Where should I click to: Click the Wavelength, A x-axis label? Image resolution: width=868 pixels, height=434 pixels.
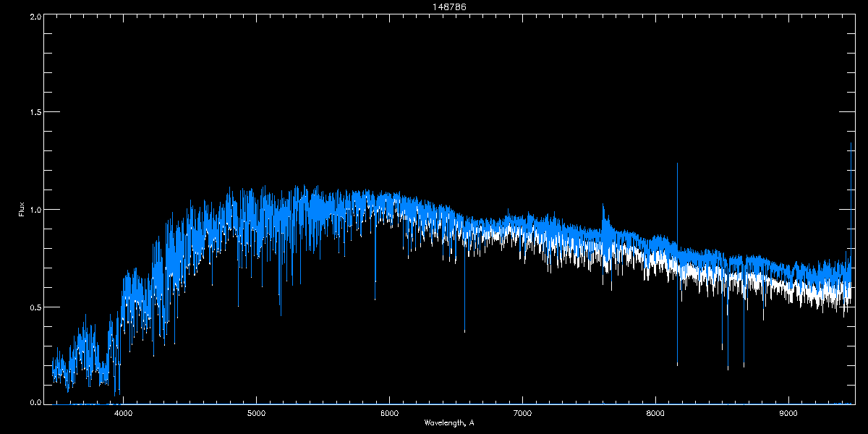pos(449,422)
